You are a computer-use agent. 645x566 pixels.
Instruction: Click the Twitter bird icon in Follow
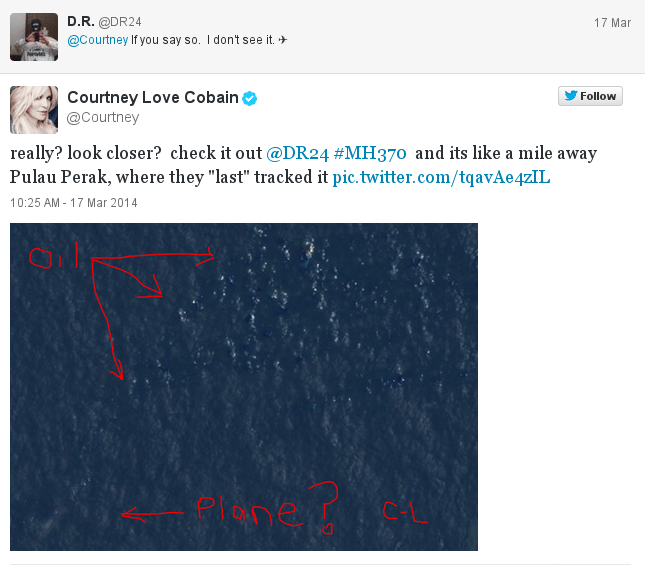click(x=571, y=96)
